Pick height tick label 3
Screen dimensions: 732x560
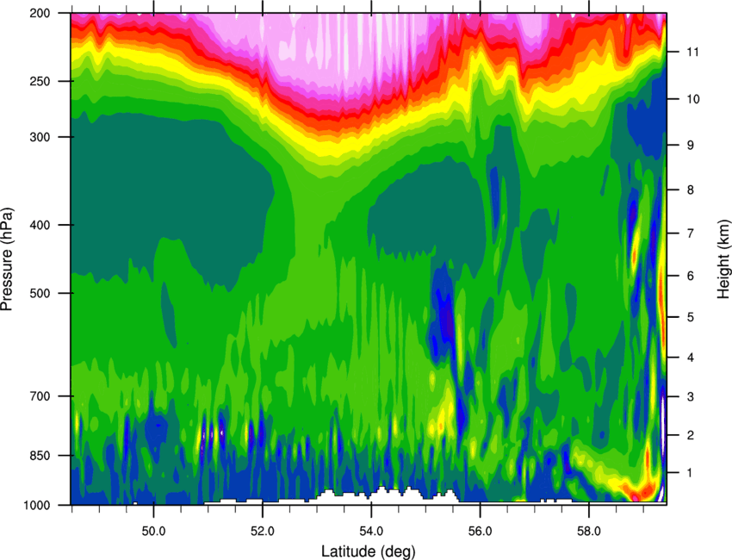690,396
